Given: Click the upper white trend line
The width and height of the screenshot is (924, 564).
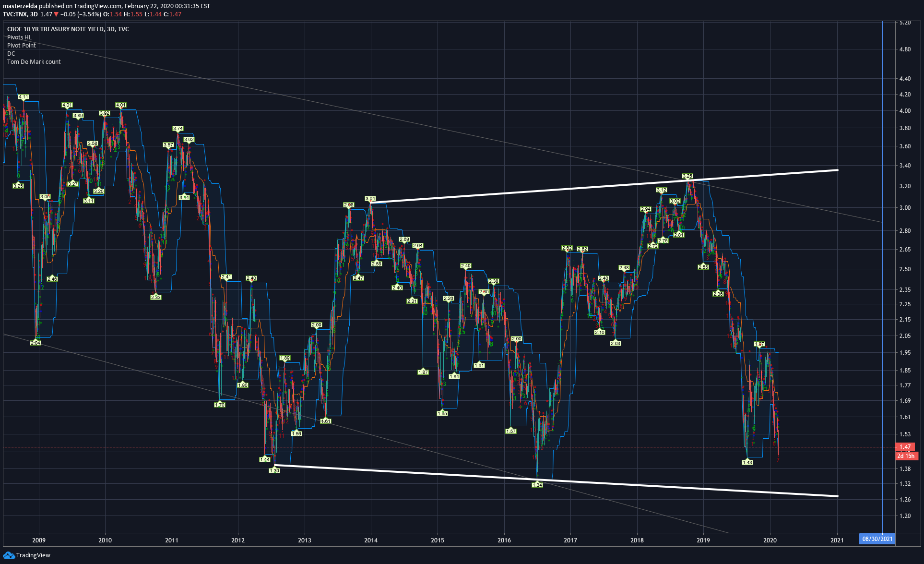Looking at the screenshot, I should [604, 186].
